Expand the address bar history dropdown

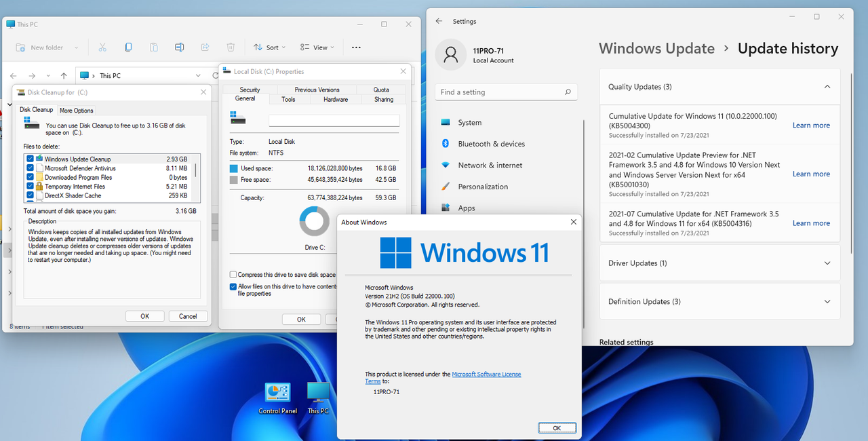point(197,76)
